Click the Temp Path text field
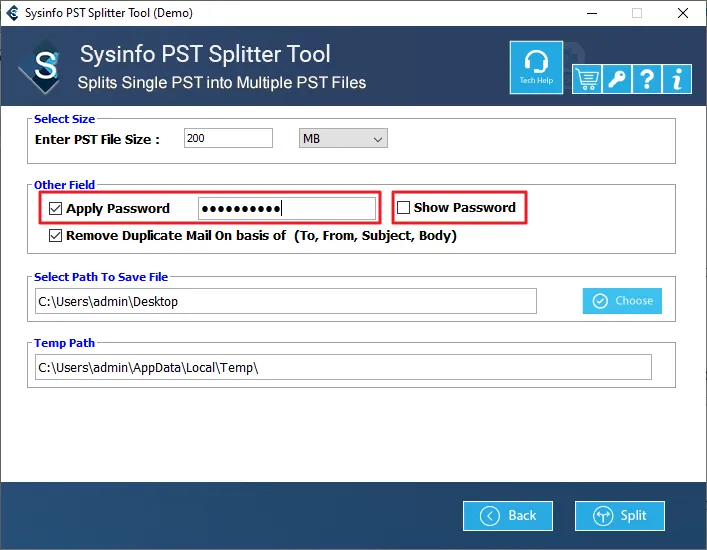 343,367
